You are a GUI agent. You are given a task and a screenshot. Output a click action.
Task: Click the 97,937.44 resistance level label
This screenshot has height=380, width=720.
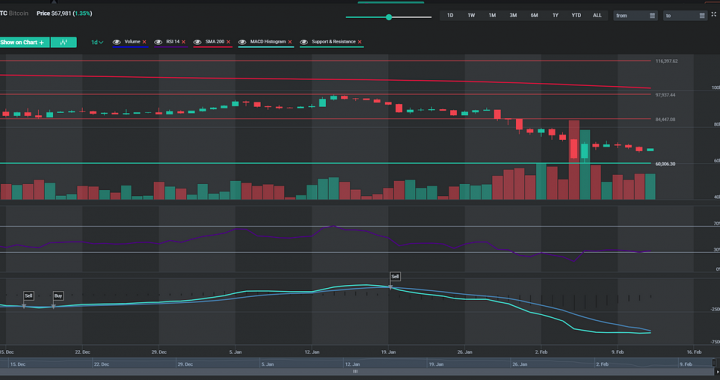point(665,95)
